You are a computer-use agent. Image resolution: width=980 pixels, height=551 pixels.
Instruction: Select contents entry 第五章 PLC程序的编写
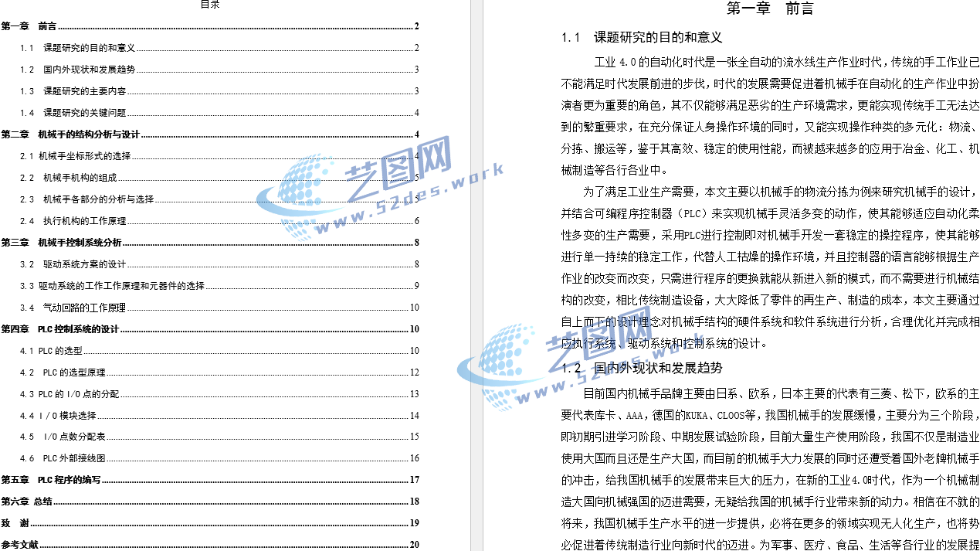pyautogui.click(x=209, y=480)
